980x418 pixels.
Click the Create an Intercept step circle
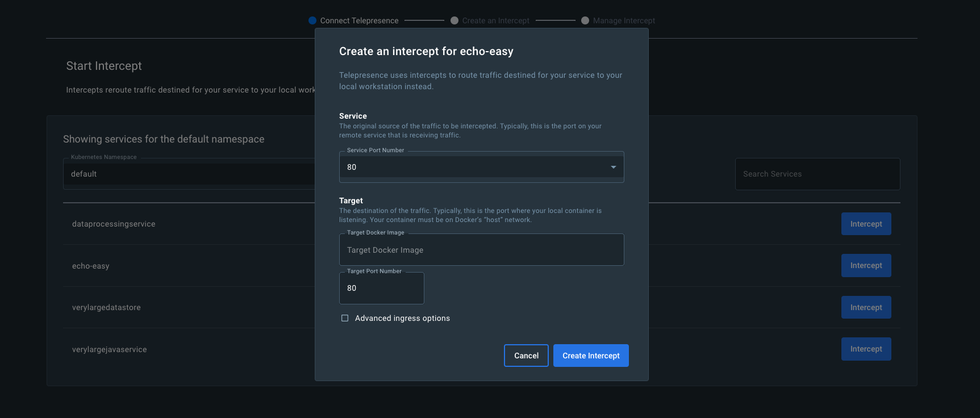click(x=454, y=20)
